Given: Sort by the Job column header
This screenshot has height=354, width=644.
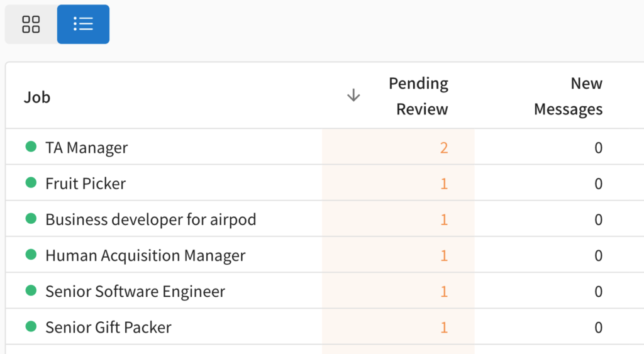Looking at the screenshot, I should click(37, 97).
